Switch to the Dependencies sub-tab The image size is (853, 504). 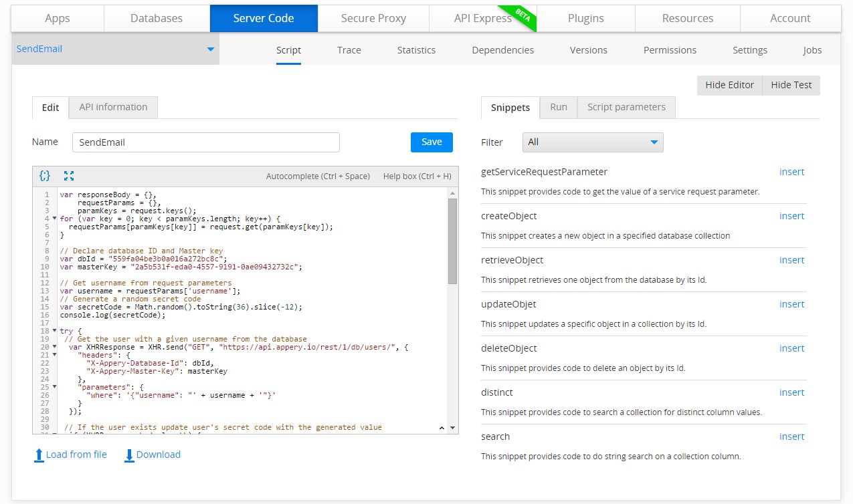point(503,50)
